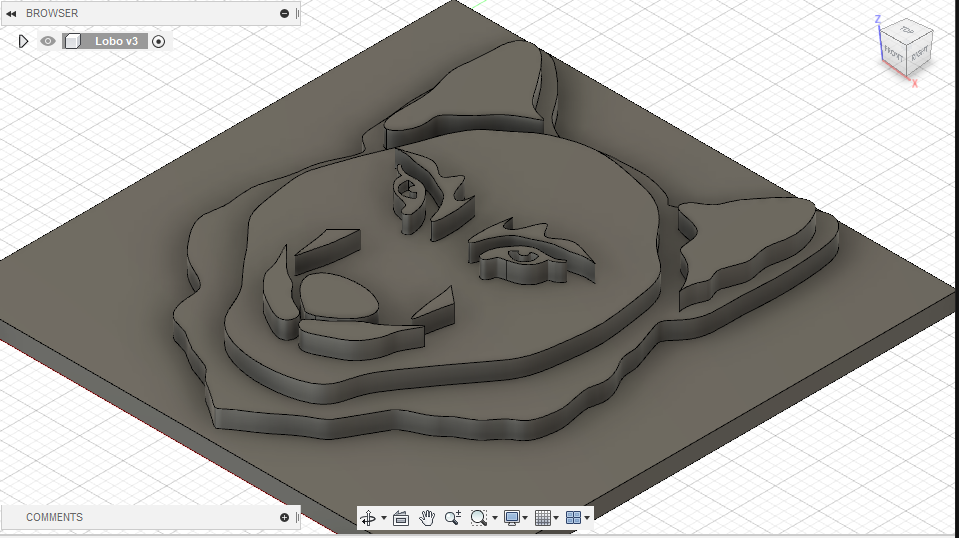
Task: Select the Orbit navigation tool
Action: tap(368, 518)
